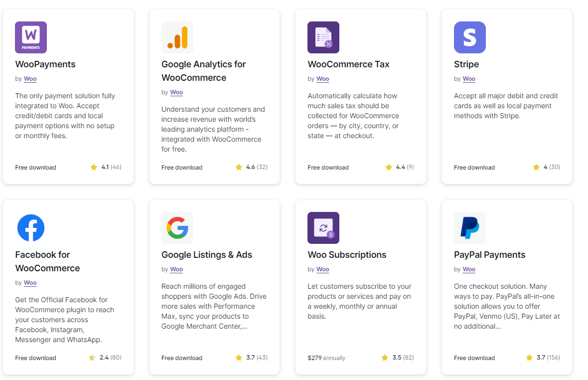Click the Google G logo icon
The image size is (588, 380).
[x=177, y=228]
